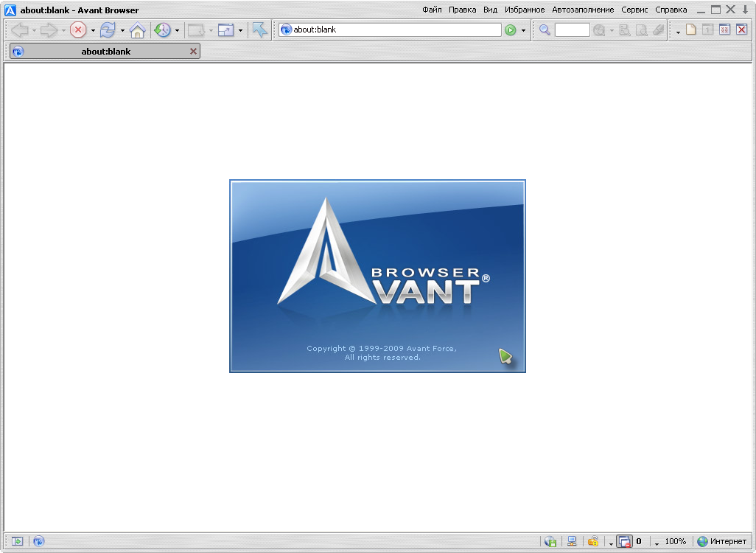The height and width of the screenshot is (553, 756).
Task: Open the Избранное menu
Action: pyautogui.click(x=525, y=10)
